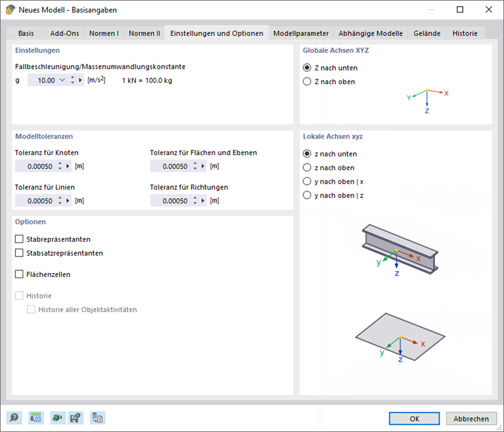Switch to the Basis tab
This screenshot has height=432, width=504.
26,33
